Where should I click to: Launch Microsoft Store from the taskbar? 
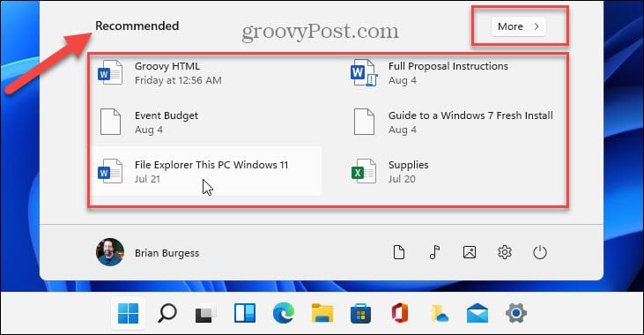coord(361,314)
